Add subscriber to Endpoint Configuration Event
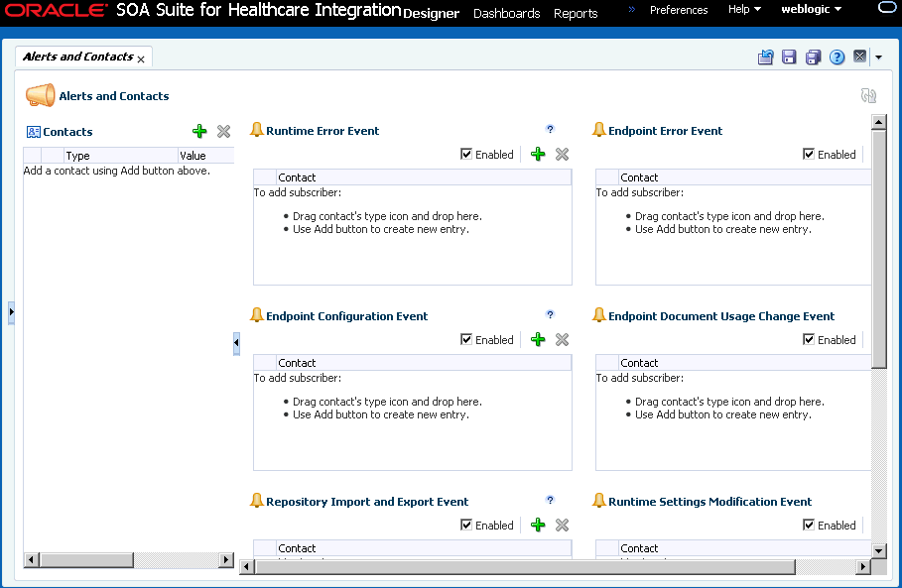 (538, 340)
